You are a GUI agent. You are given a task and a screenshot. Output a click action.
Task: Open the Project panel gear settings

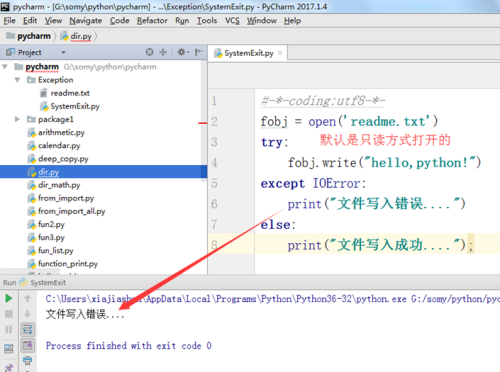tap(183, 52)
